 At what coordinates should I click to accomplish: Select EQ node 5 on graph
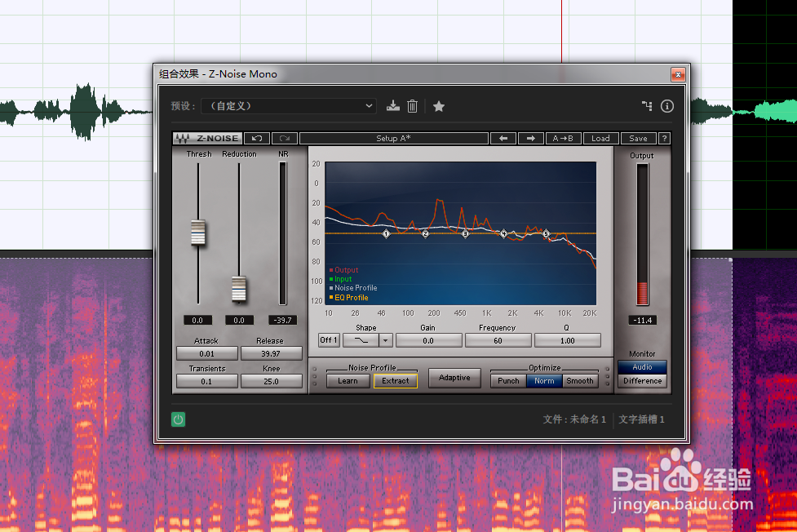[546, 234]
